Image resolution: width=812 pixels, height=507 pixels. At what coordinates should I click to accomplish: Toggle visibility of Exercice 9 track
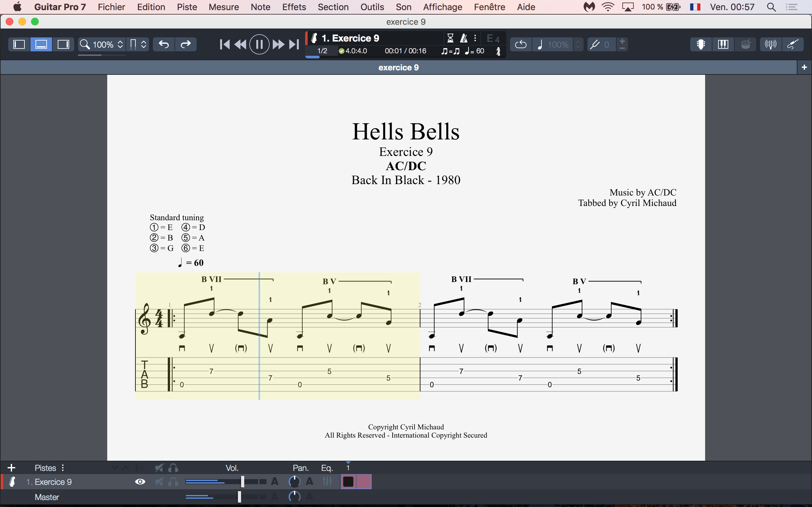coord(140,482)
